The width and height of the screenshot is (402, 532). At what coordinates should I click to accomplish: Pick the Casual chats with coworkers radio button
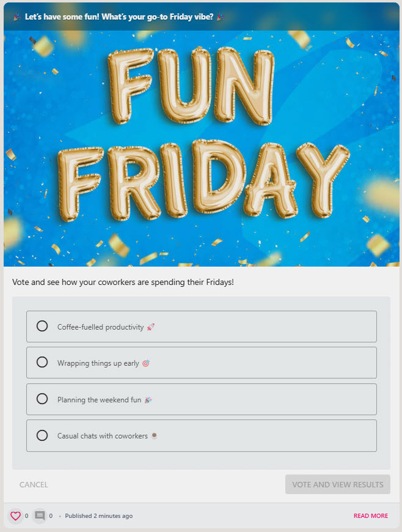tap(42, 435)
